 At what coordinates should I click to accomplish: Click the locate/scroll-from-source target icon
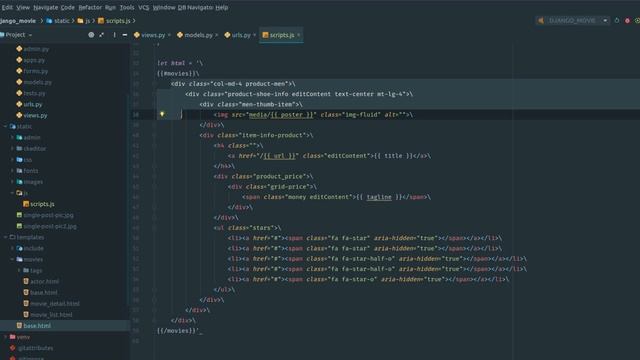[x=91, y=35]
